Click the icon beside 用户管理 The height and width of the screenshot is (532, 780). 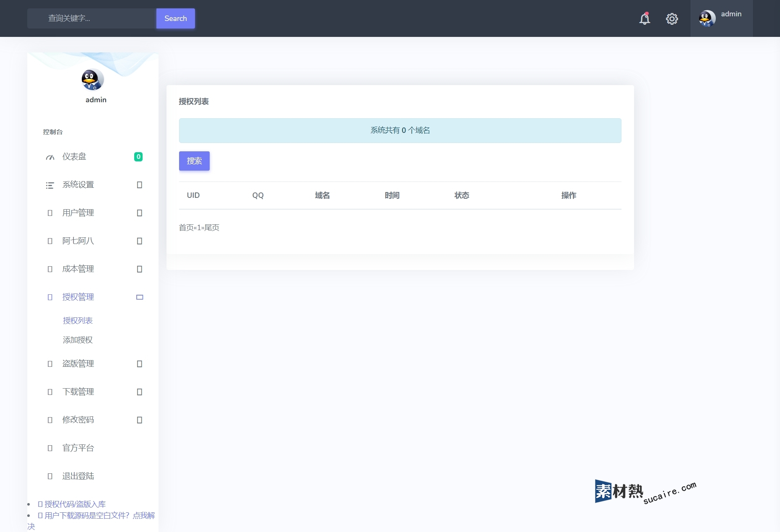tap(50, 213)
